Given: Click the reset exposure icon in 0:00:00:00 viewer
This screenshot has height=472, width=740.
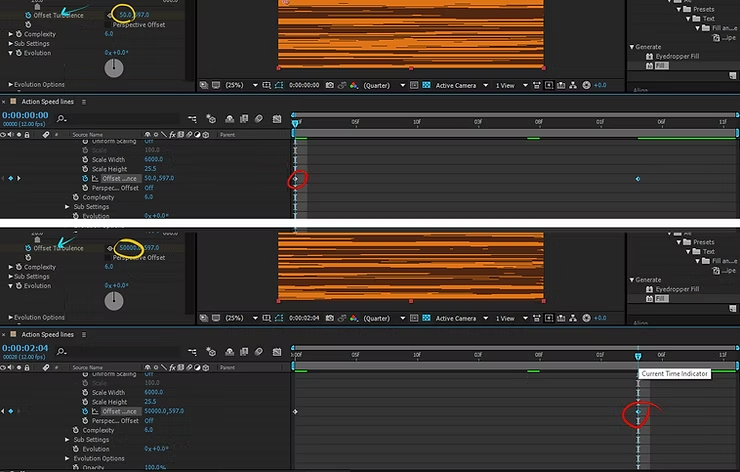Looking at the screenshot, I should point(586,85).
